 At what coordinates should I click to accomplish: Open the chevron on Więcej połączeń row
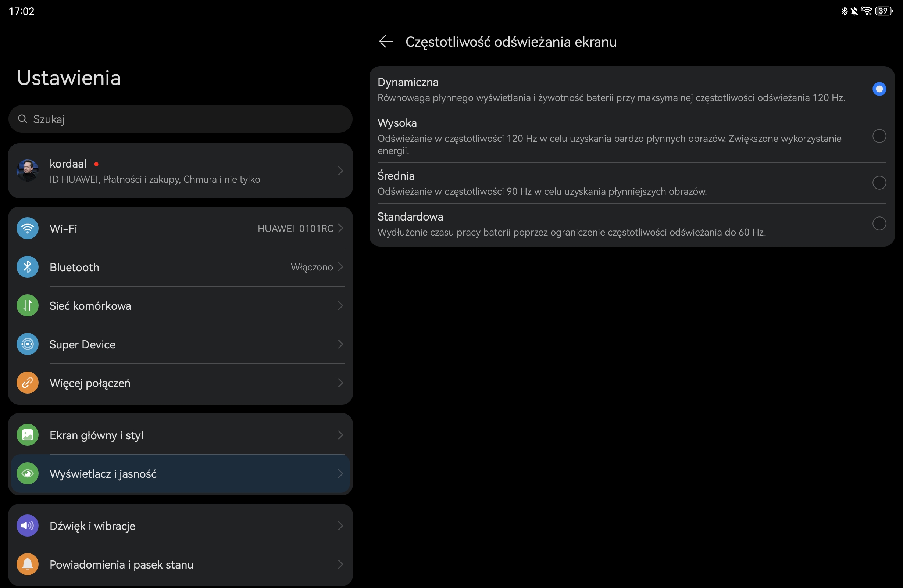340,383
